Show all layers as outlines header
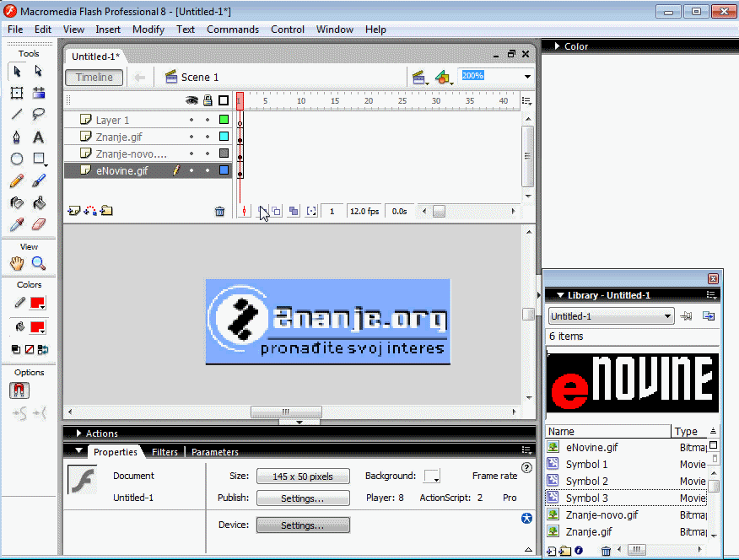The height and width of the screenshot is (560, 739). tap(224, 100)
